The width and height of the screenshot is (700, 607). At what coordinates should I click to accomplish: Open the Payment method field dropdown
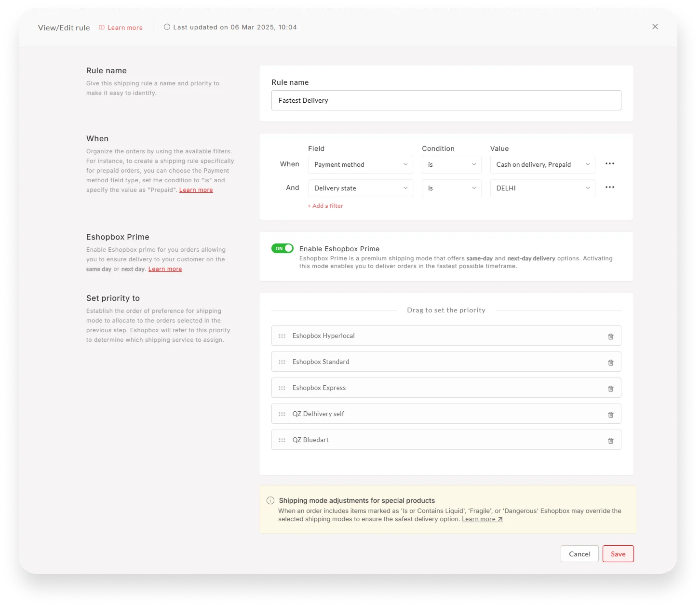(x=360, y=164)
